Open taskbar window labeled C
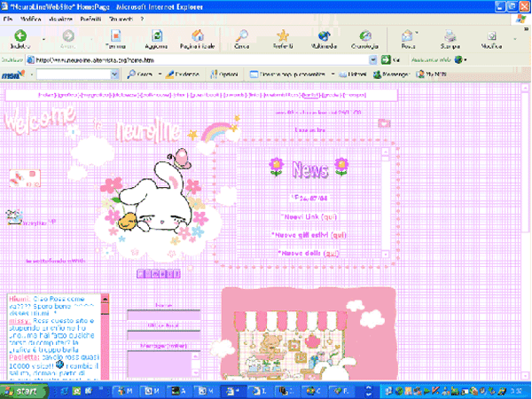The width and height of the screenshot is (532, 399). [314, 391]
